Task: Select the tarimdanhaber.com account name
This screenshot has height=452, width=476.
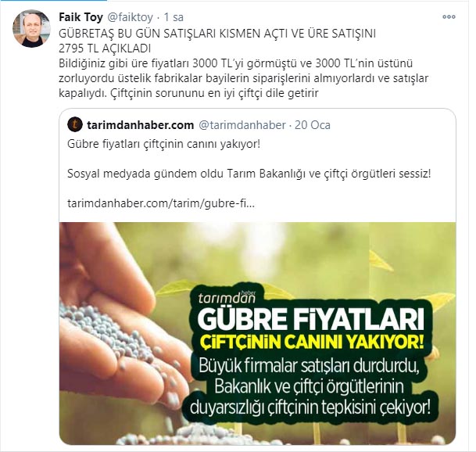Action: [x=140, y=125]
